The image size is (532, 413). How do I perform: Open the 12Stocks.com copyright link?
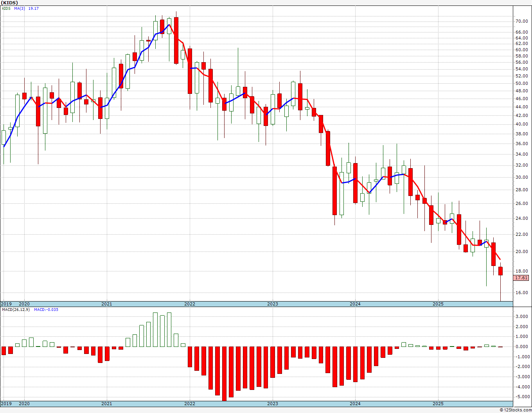[x=516, y=410]
